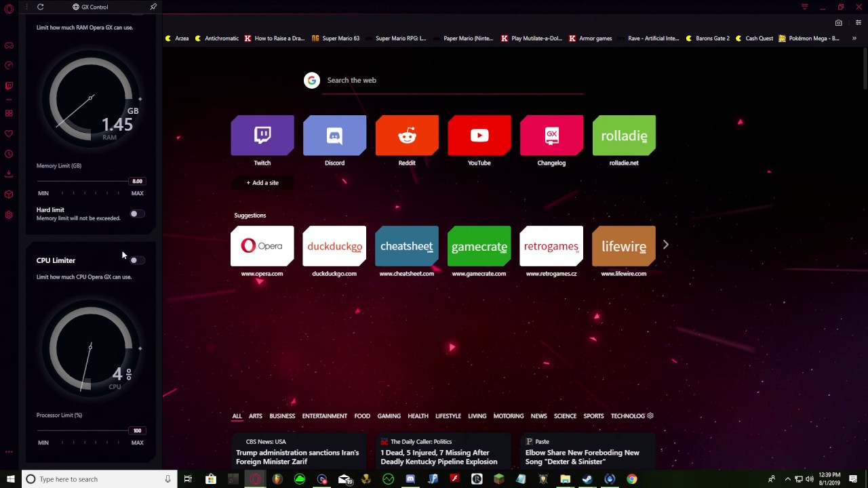Open the Changelog speed dial tile

tap(551, 136)
